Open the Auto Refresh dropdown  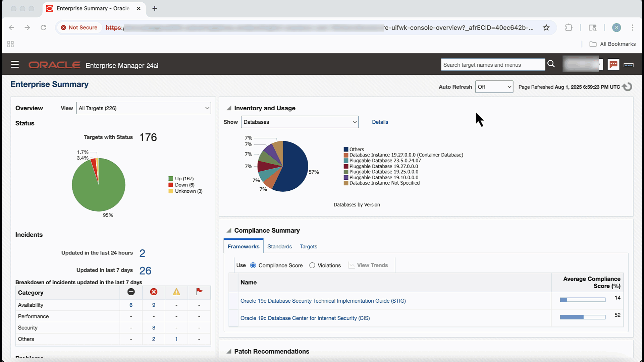point(494,87)
